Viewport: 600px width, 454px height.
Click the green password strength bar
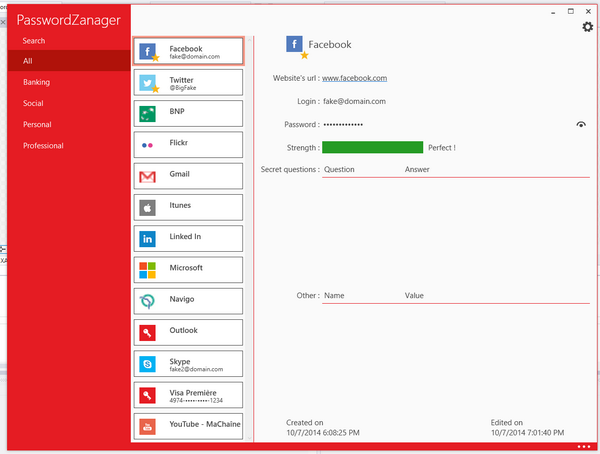372,147
